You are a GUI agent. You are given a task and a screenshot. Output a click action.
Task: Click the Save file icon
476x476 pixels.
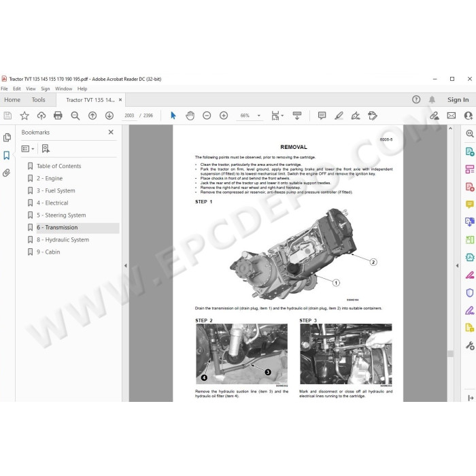point(7,116)
